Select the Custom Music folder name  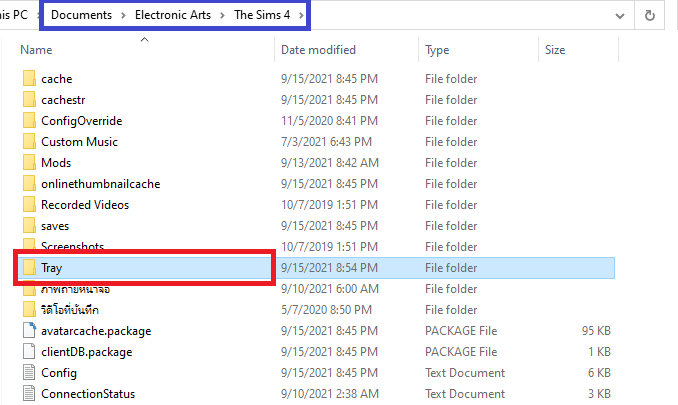tap(80, 141)
